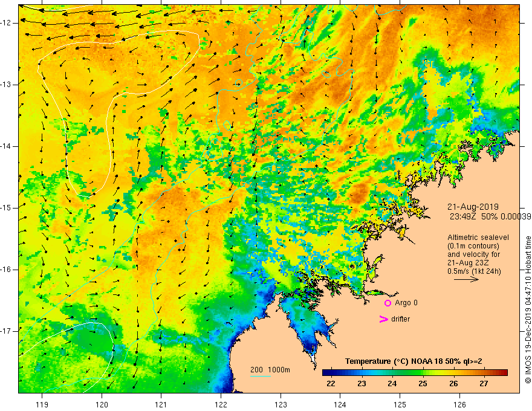Image resolution: width=532 pixels, height=411 pixels.
Task: Click the IMOS copyright timestamp text
Action: (x=528, y=310)
